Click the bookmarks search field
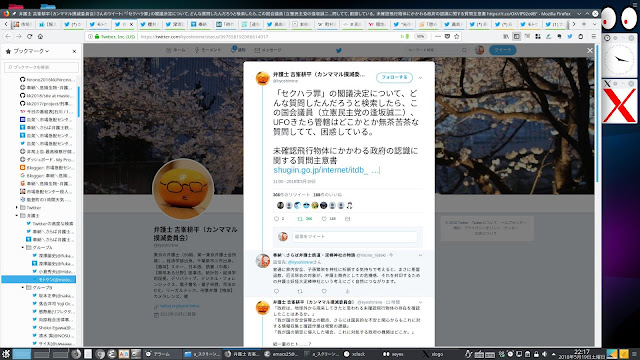Screen dimensions: 640x360 (x=41, y=67)
